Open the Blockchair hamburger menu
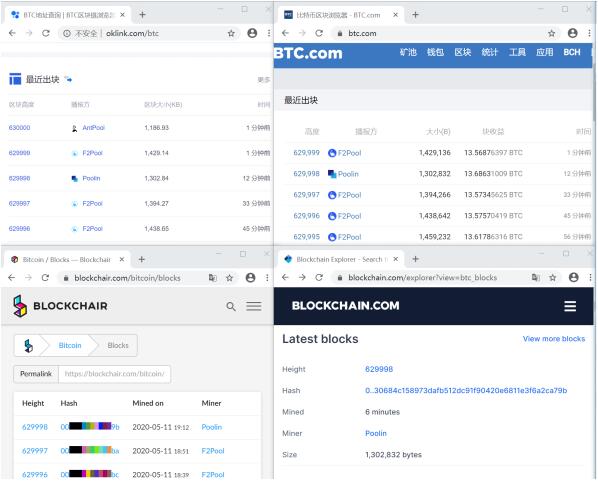Image resolution: width=598 pixels, height=484 pixels. pyautogui.click(x=254, y=306)
